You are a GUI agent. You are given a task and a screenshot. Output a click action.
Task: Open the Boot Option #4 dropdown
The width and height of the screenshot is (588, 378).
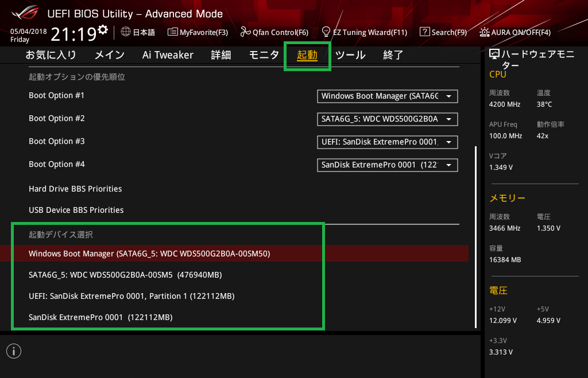pos(388,165)
